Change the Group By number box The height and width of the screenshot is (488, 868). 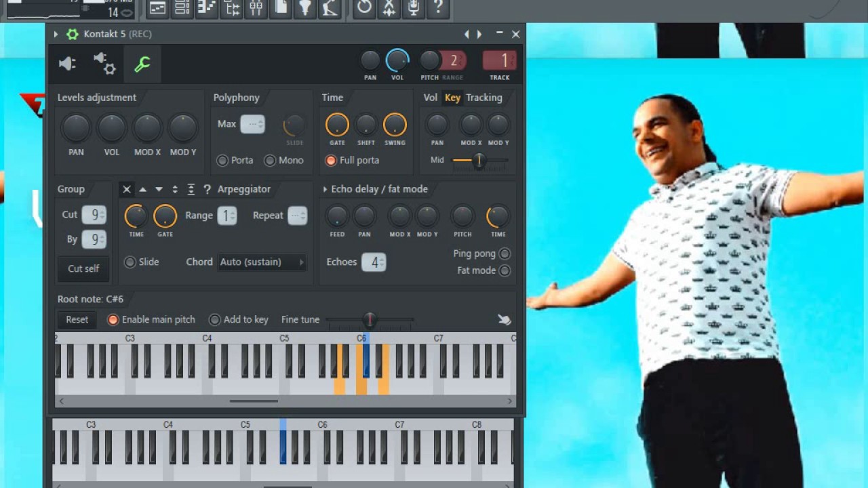click(94, 239)
